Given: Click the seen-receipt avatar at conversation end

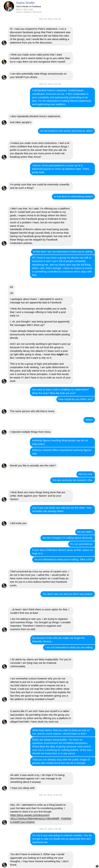Looking at the screenshot, I should 97,866.
